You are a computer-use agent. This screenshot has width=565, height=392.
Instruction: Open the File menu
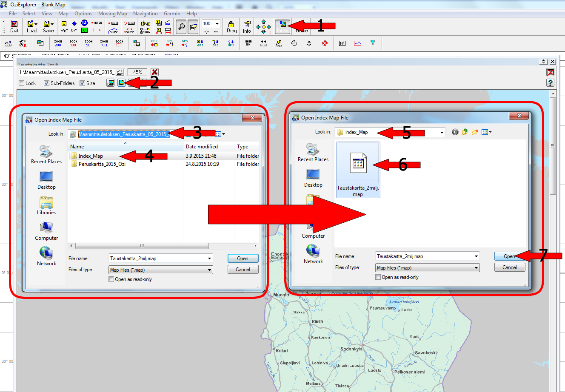(13, 14)
